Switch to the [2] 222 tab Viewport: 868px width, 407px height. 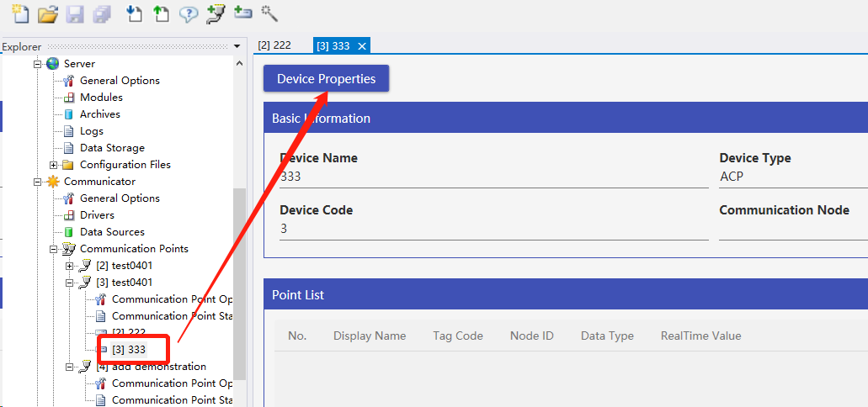(x=274, y=45)
